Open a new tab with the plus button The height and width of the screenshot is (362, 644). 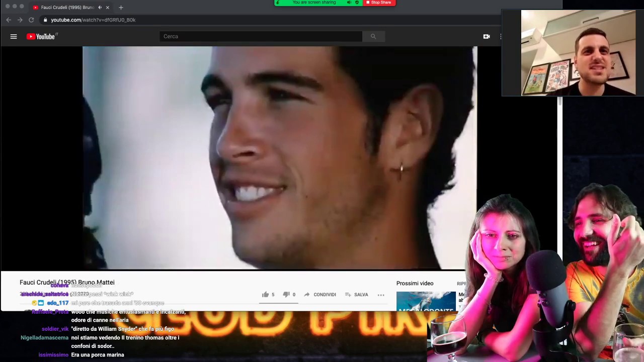pos(121,8)
